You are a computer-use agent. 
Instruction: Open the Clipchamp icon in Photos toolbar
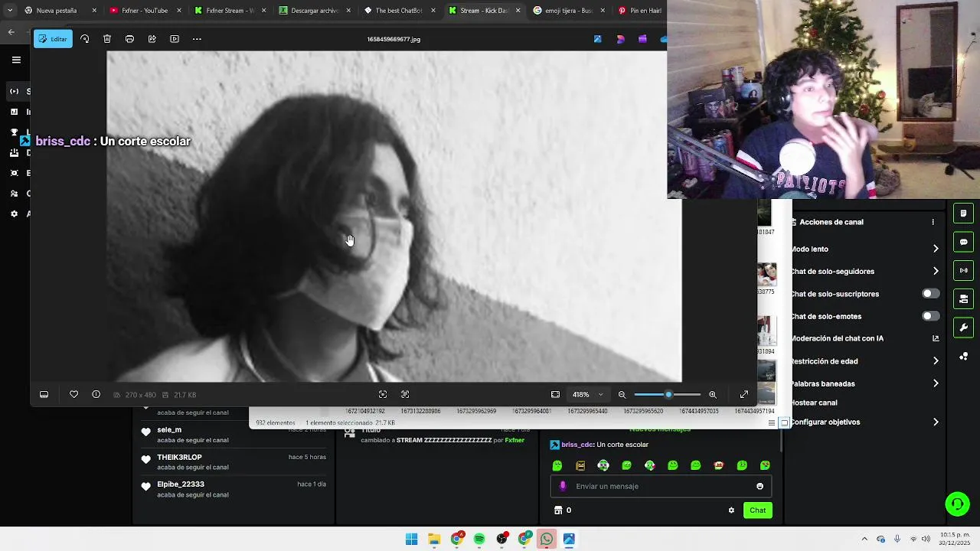(642, 39)
